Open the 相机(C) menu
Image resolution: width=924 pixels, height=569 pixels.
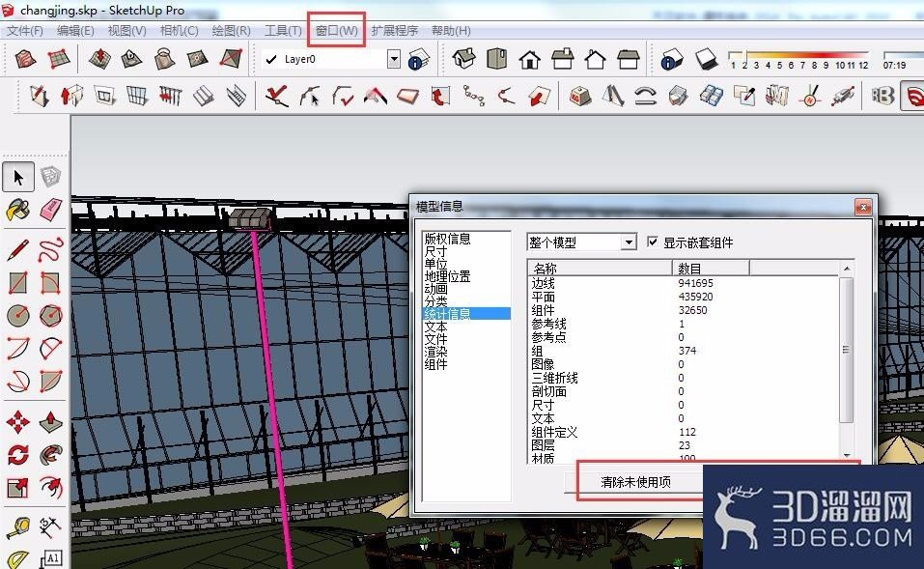[x=180, y=31]
